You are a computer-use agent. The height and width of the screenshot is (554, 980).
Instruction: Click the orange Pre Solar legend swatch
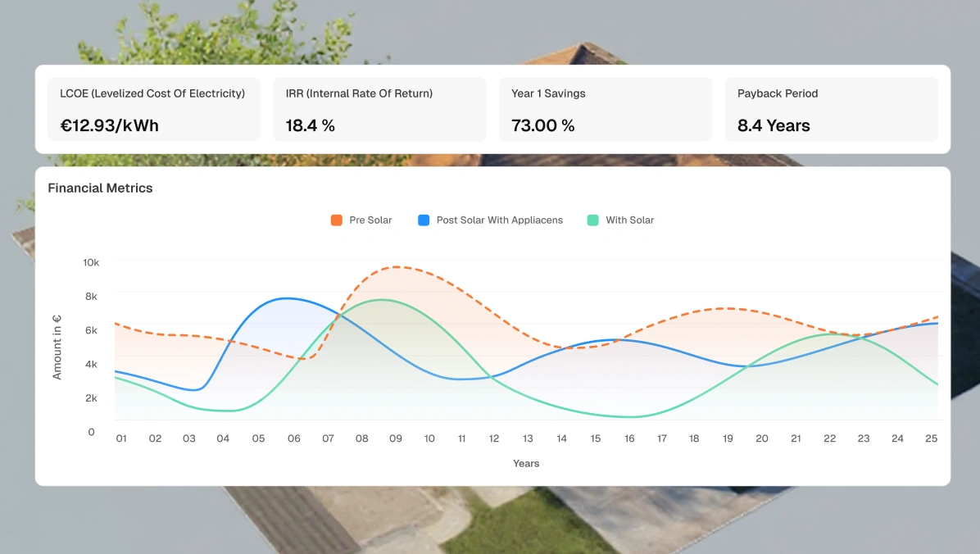[336, 220]
